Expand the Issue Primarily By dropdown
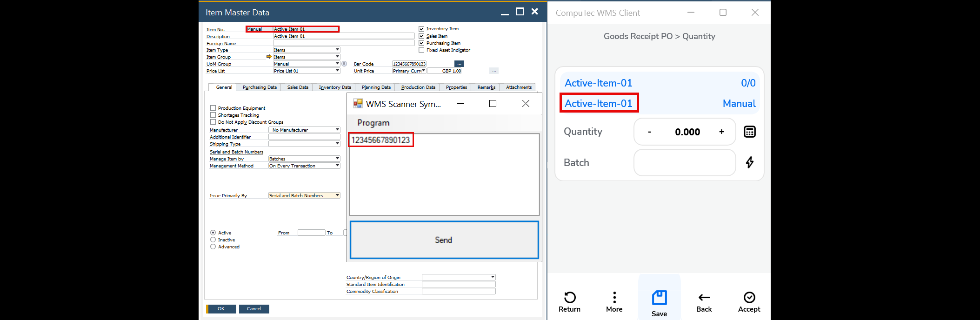Screen dimensions: 980x320 pos(337,195)
